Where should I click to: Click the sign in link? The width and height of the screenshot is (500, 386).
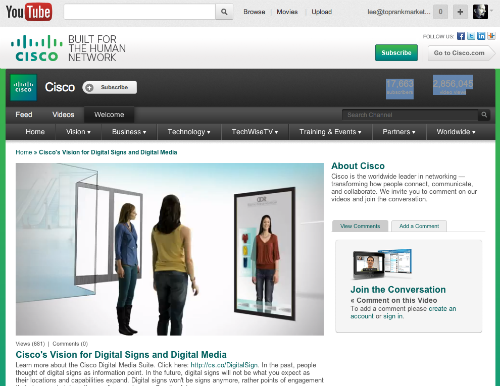pyautogui.click(x=393, y=316)
